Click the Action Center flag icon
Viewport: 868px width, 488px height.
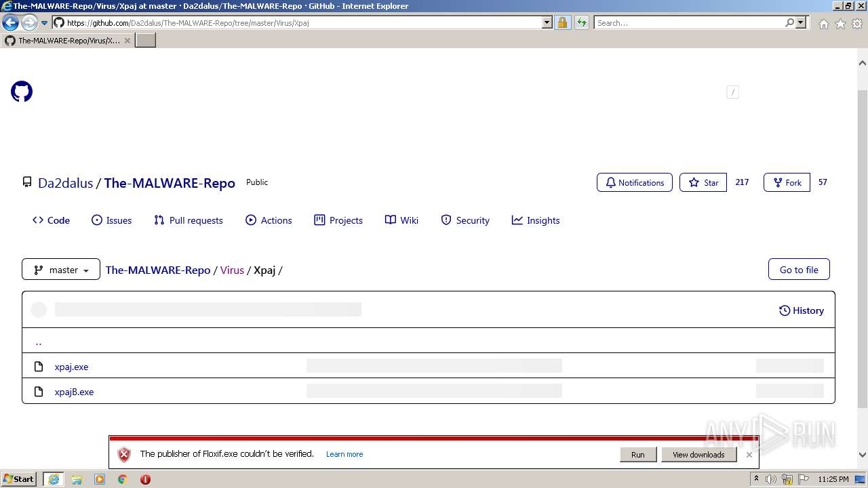point(803,479)
